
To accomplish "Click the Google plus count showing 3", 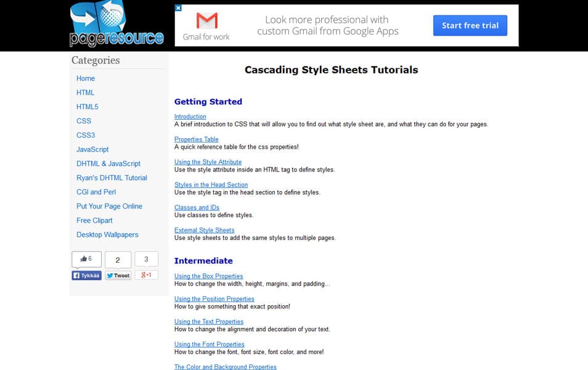I will click(146, 259).
